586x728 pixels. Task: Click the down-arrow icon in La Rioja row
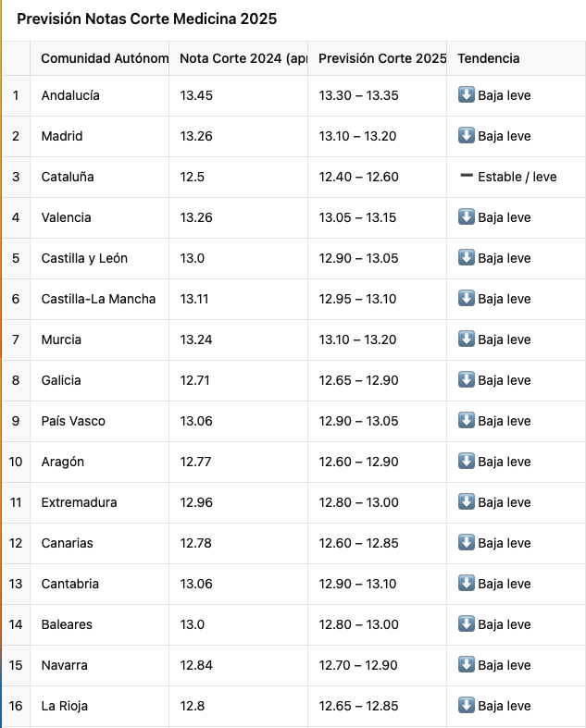(x=466, y=705)
